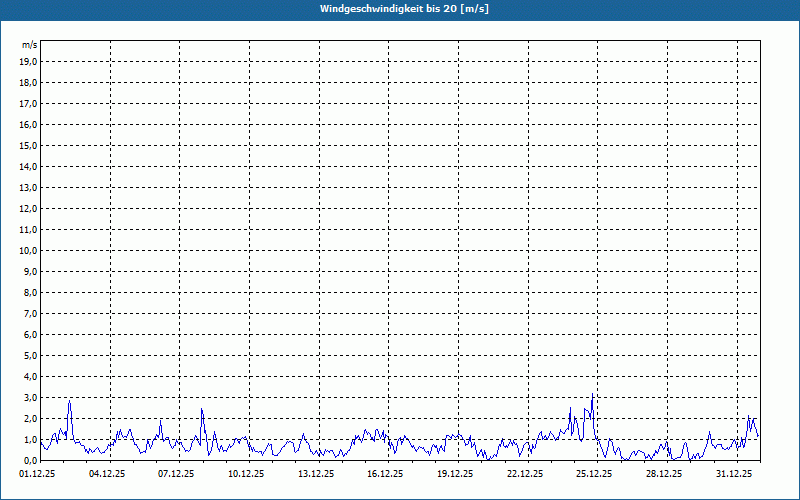Click the 25.12.25 x-axis label
The image size is (800, 500).
(x=594, y=474)
